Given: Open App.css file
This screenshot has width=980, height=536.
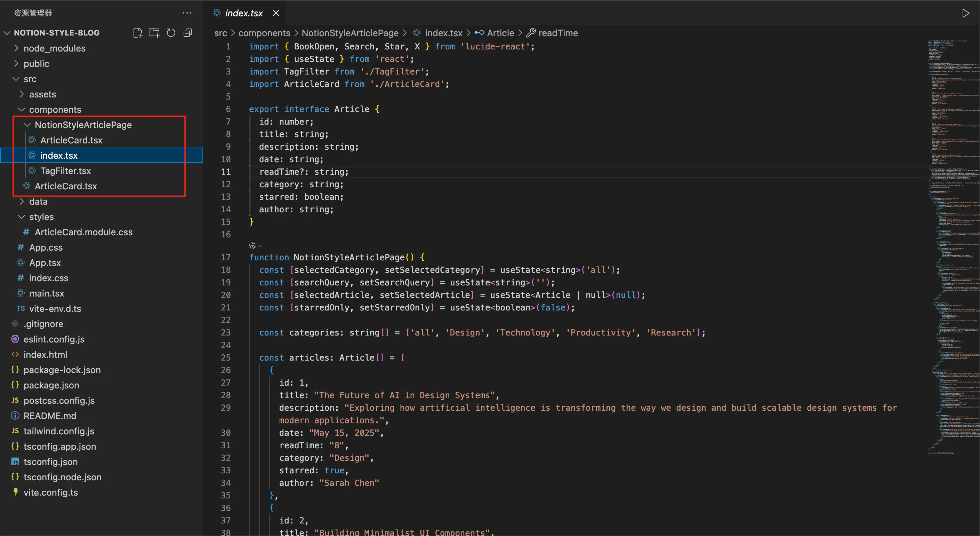Looking at the screenshot, I should tap(46, 247).
